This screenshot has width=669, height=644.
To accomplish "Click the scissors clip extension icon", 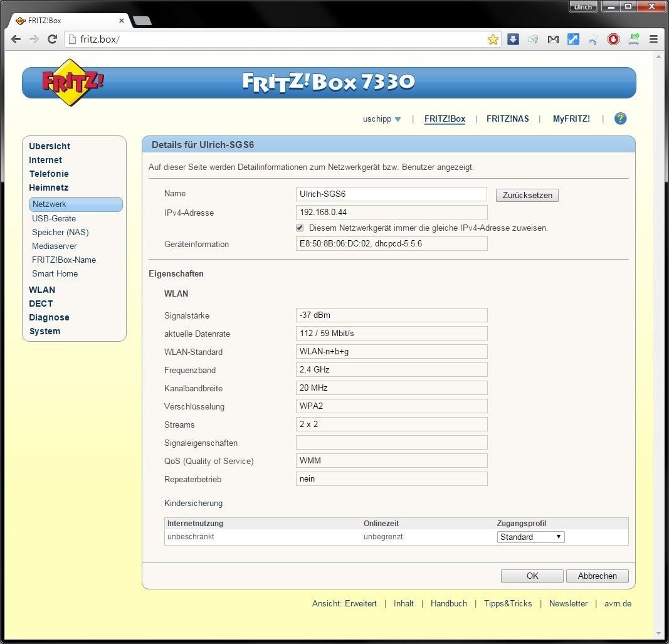I will tap(593, 40).
